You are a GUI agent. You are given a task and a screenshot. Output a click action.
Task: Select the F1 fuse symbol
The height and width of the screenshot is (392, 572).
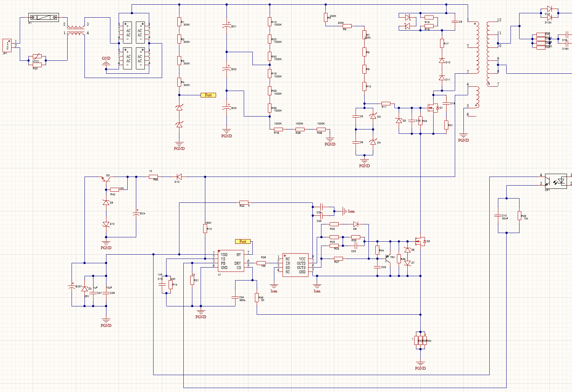pos(44,17)
